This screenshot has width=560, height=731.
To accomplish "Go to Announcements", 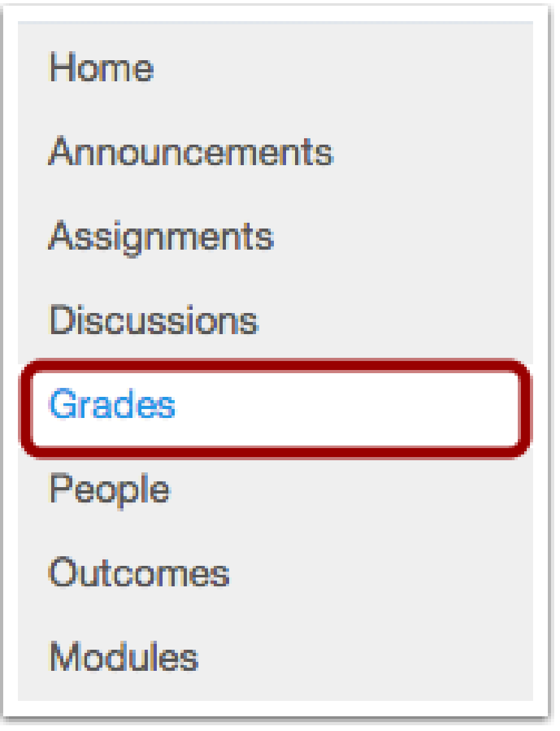I will pos(191,152).
